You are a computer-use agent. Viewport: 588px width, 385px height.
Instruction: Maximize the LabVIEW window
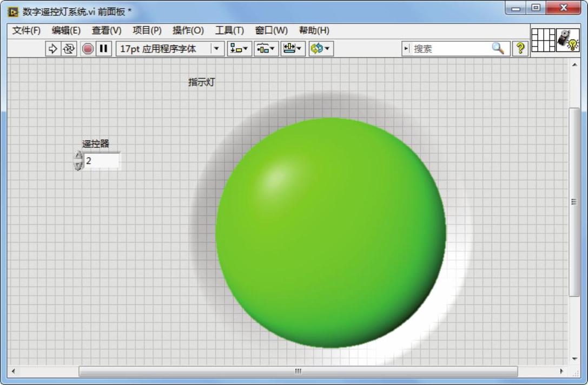pos(536,8)
